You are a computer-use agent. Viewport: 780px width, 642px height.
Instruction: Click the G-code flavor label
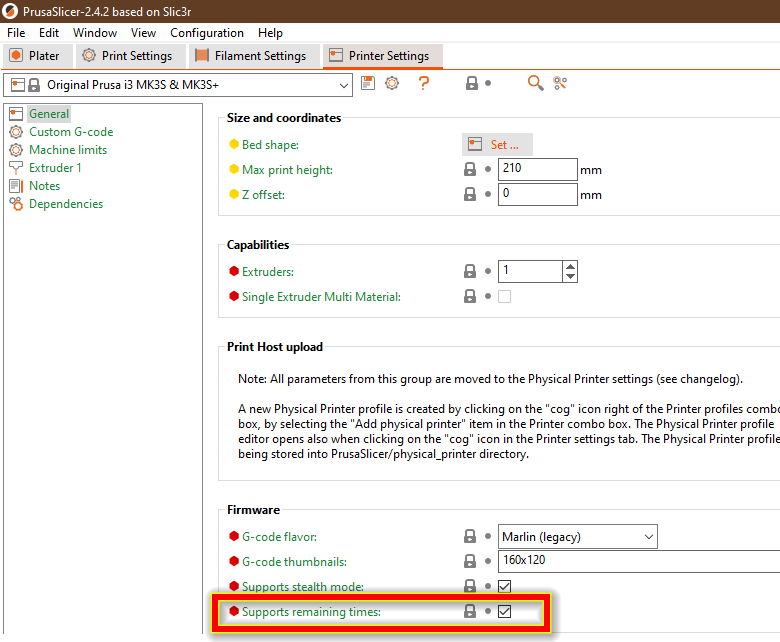279,537
